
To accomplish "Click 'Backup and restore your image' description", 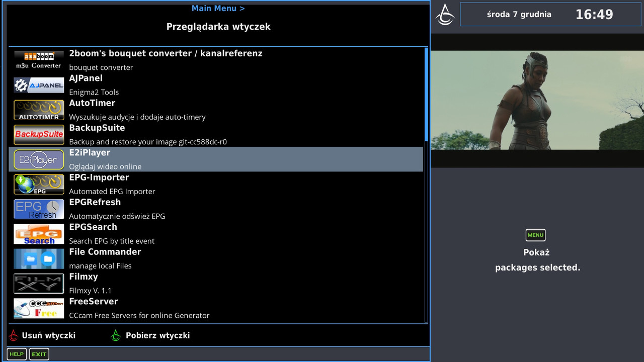I will click(x=148, y=142).
